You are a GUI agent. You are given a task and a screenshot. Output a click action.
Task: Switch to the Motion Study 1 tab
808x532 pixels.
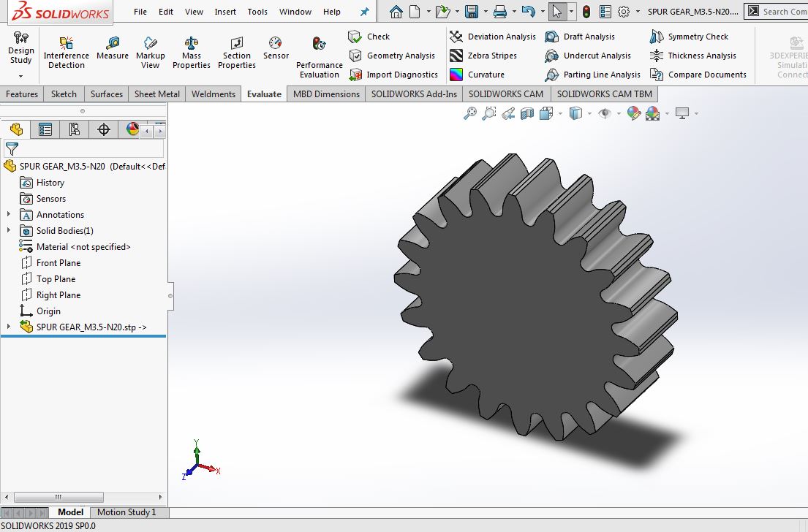pos(127,512)
